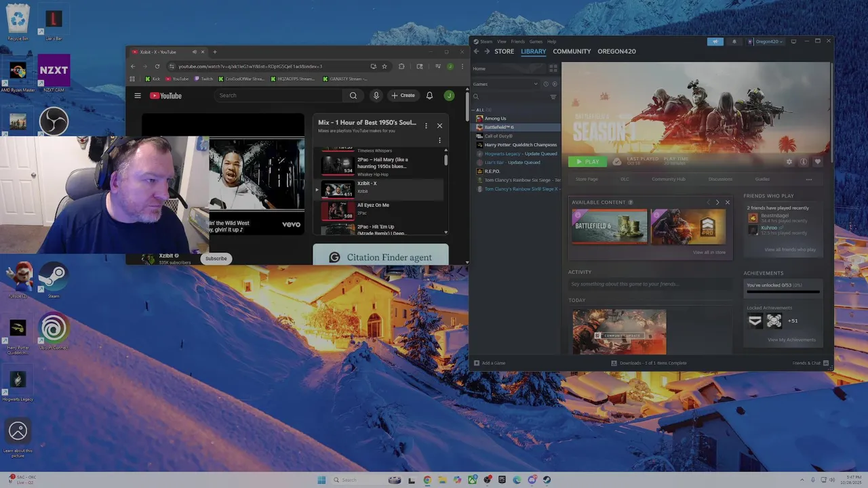Click Windows Start button on taskbar
This screenshot has width=868, height=488.
click(x=321, y=480)
